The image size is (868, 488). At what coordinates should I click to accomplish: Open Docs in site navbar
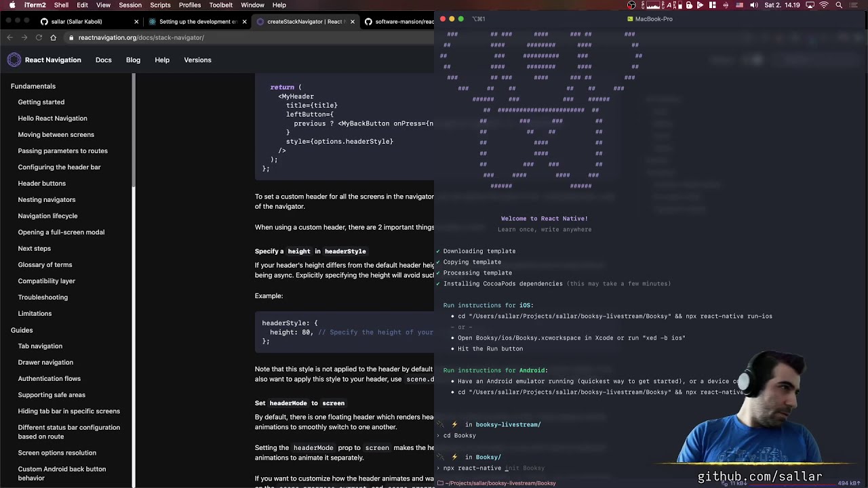tap(104, 60)
